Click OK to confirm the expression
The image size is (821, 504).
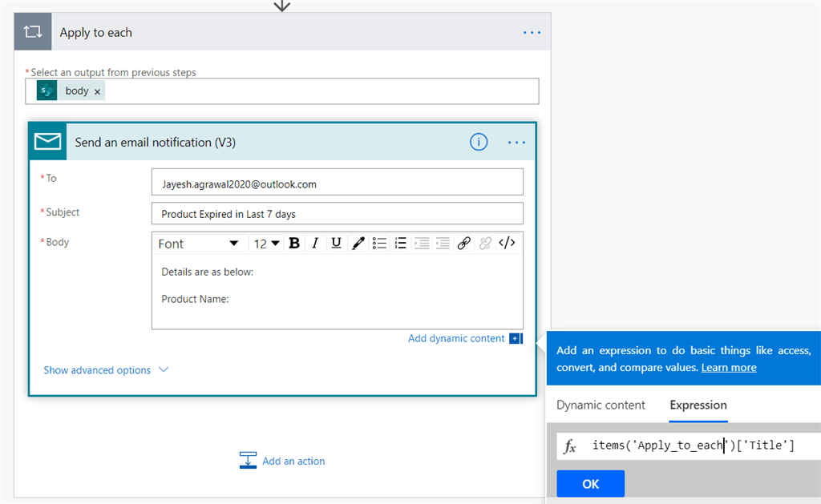[590, 483]
